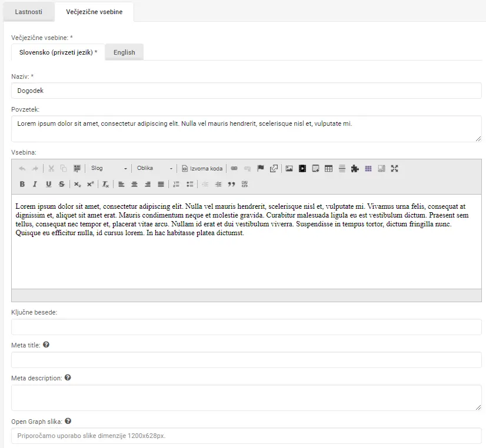The image size is (486, 448).
Task: Switch to the English language tab
Action: click(124, 52)
